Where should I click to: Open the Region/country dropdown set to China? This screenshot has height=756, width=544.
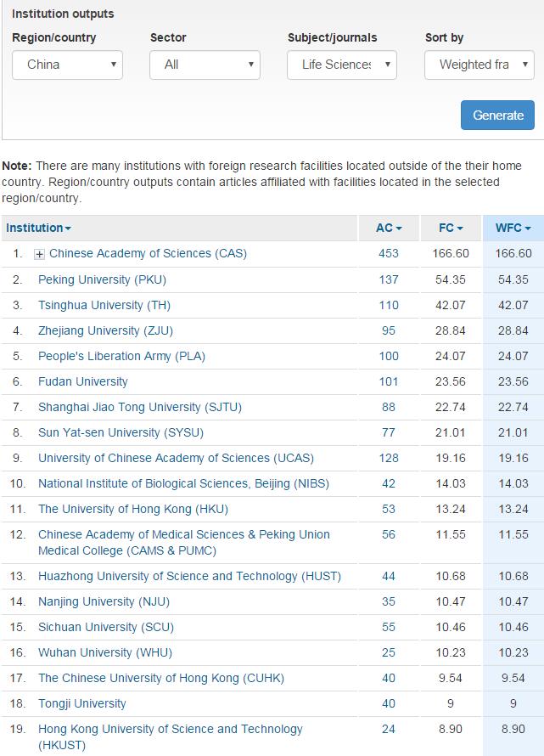pyautogui.click(x=67, y=65)
